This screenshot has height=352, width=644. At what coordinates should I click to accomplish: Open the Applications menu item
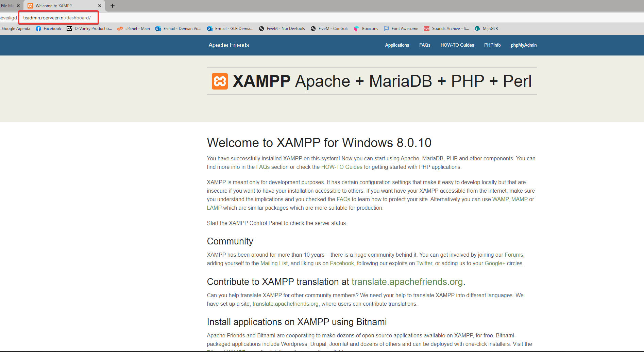tap(397, 45)
